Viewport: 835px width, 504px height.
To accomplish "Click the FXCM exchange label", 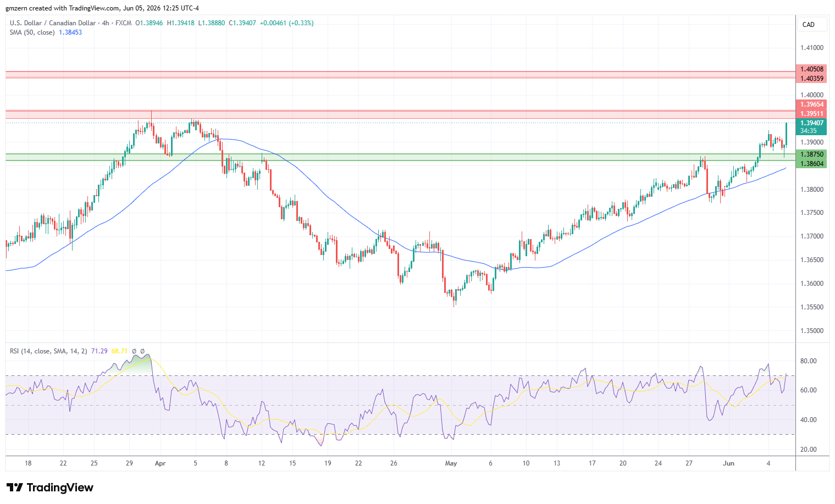I will coord(123,23).
